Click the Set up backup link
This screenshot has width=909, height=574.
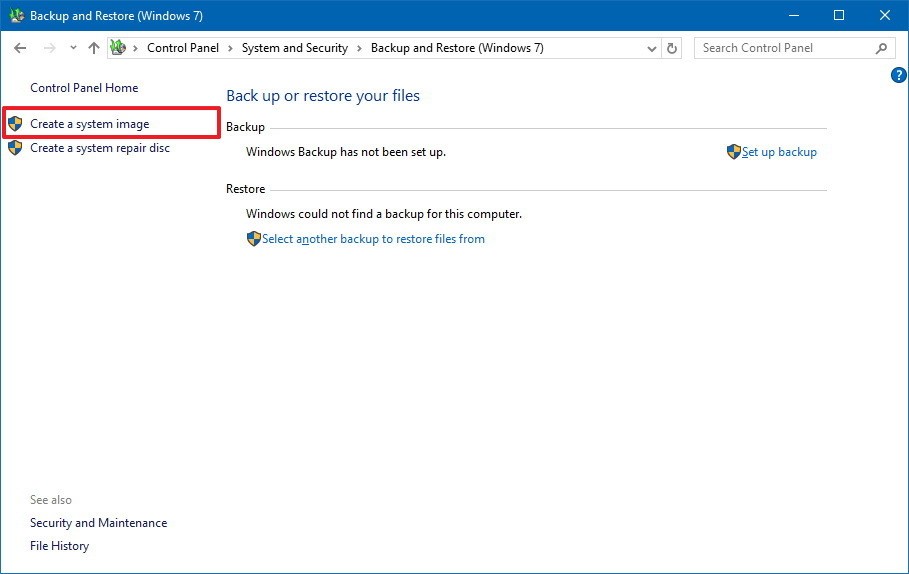(779, 152)
